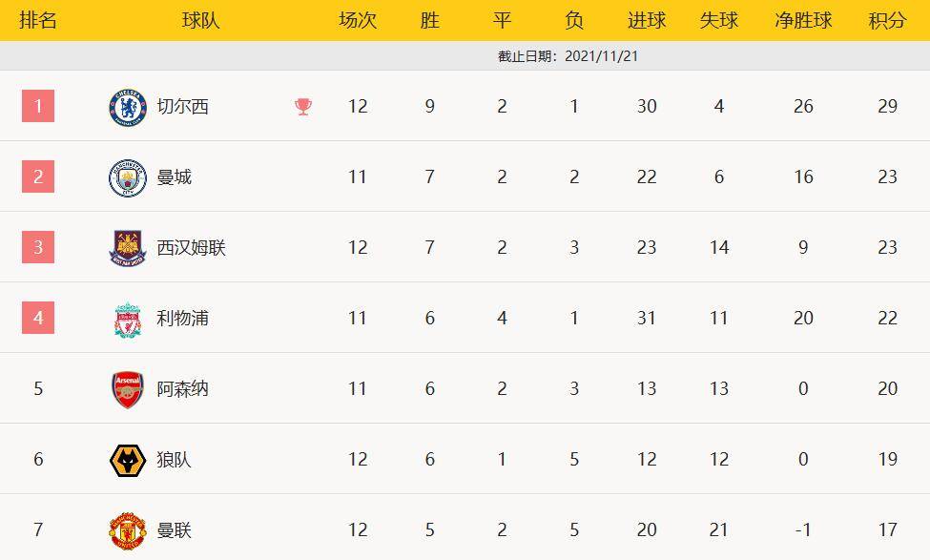Open the 阿森纳 team page
Screen dimensions: 930x560
(x=182, y=389)
